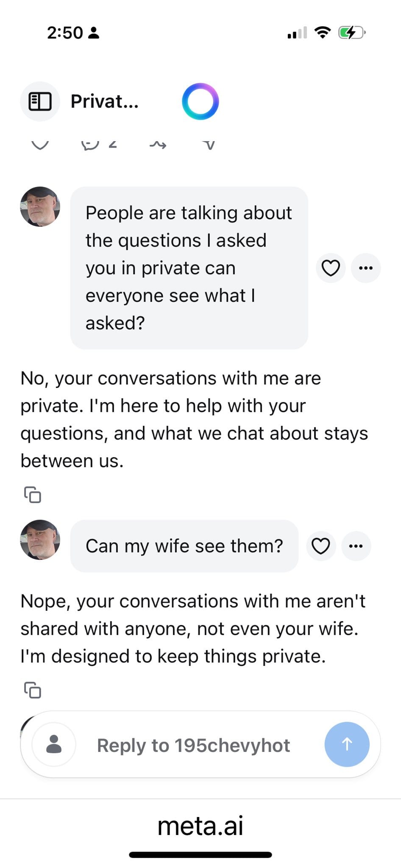The image size is (401, 868).
Task: Tap the partially hidden comment icon
Action: click(90, 145)
